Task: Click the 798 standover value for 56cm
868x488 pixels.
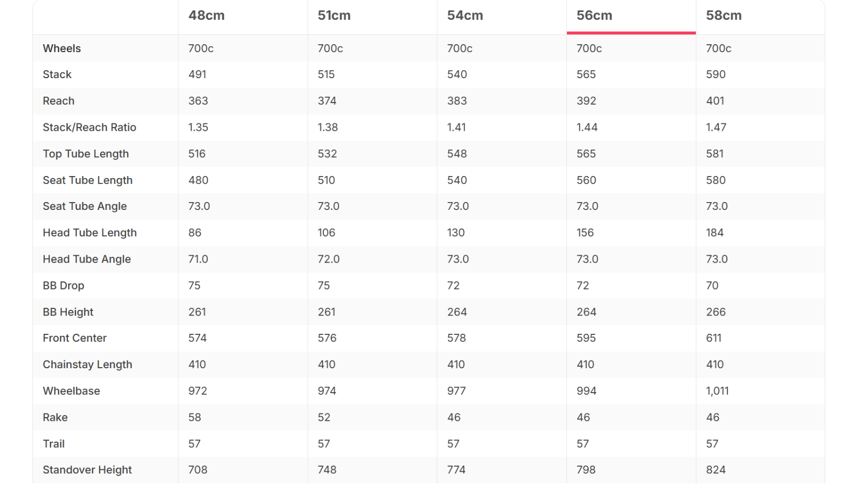Action: [x=586, y=470]
